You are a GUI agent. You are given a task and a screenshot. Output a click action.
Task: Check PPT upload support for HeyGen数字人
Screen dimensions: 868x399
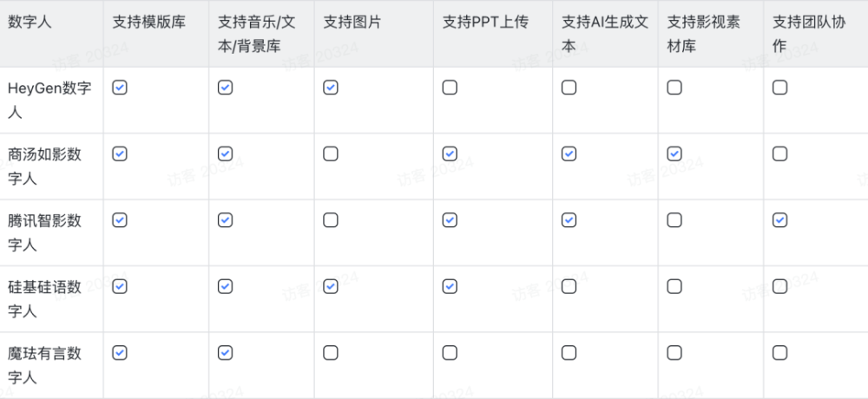click(450, 88)
